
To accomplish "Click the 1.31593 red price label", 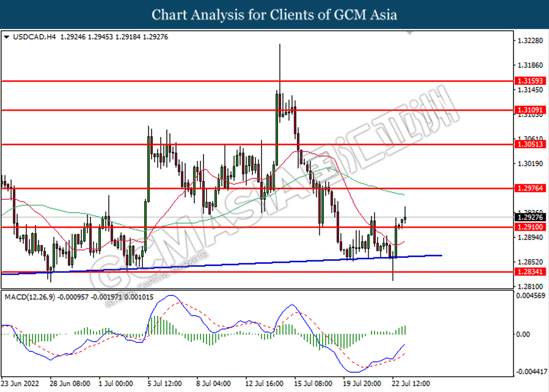I will (530, 81).
